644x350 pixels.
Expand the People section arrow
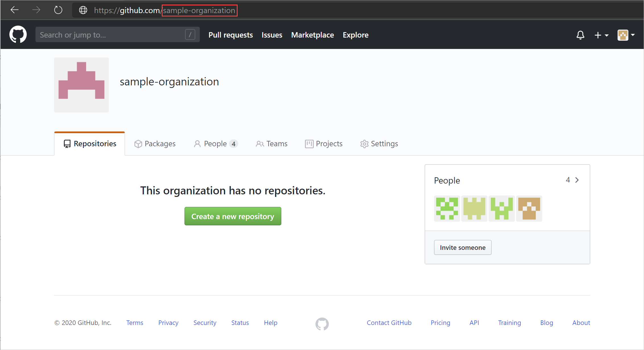point(577,180)
